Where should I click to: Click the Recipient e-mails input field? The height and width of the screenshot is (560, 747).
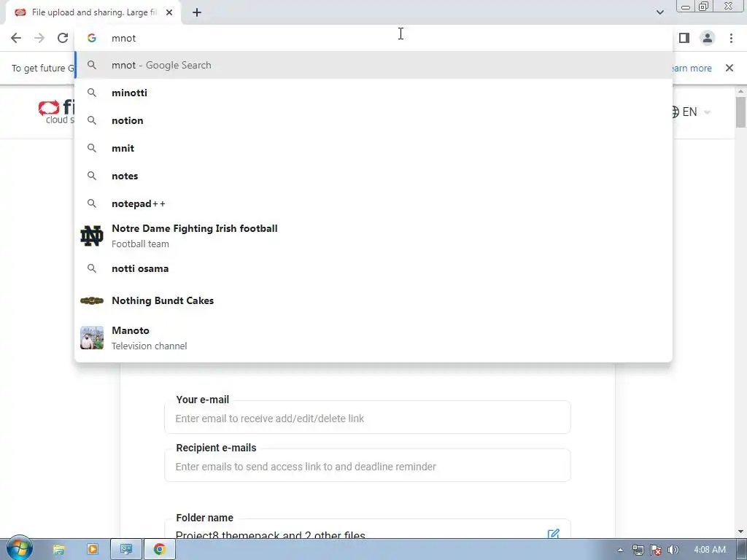click(x=368, y=466)
